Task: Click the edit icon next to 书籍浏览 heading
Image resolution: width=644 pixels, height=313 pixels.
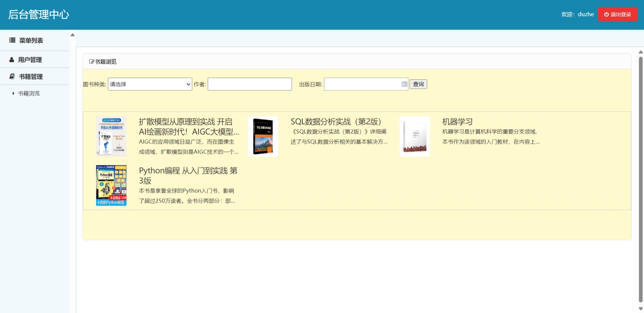Action: (92, 62)
